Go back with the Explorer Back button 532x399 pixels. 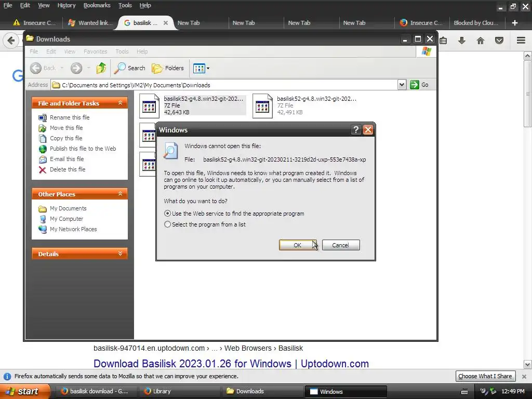tap(43, 68)
